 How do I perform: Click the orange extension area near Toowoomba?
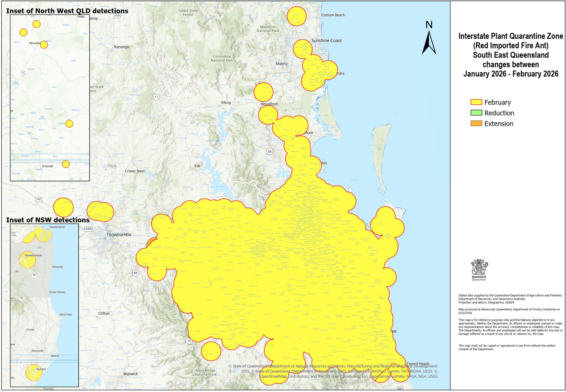[x=151, y=242]
